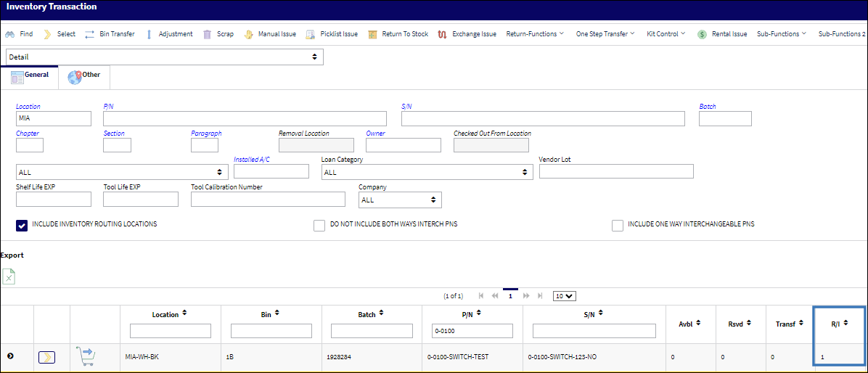Click the Location lookup link
Image resolution: width=868 pixels, height=373 pixels.
(28, 106)
